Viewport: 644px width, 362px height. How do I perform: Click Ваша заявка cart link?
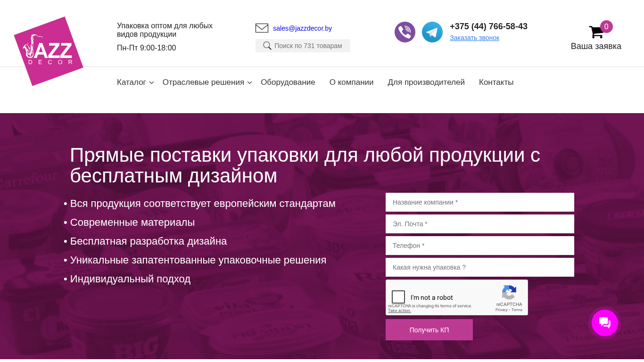tap(596, 46)
